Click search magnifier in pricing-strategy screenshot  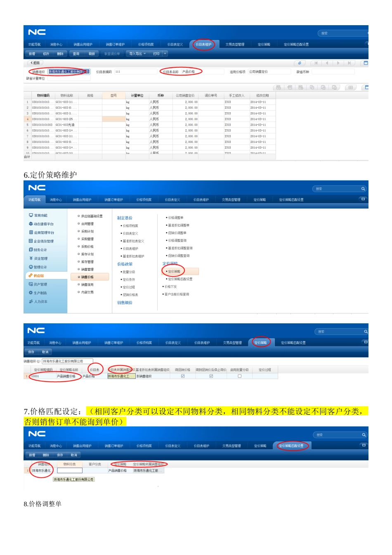366,332
